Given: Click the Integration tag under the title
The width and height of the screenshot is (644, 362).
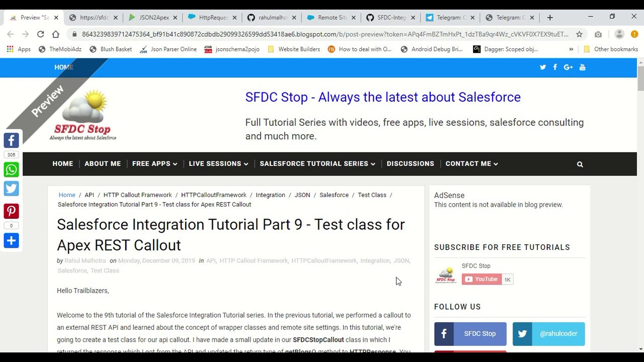Looking at the screenshot, I should 375,261.
